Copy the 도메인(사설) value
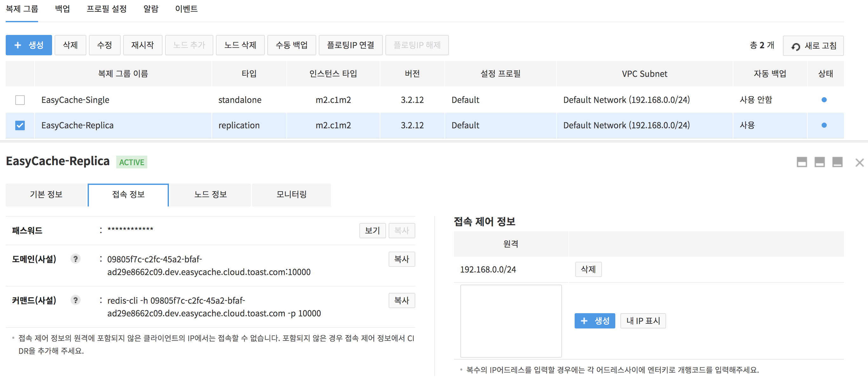 tap(402, 259)
